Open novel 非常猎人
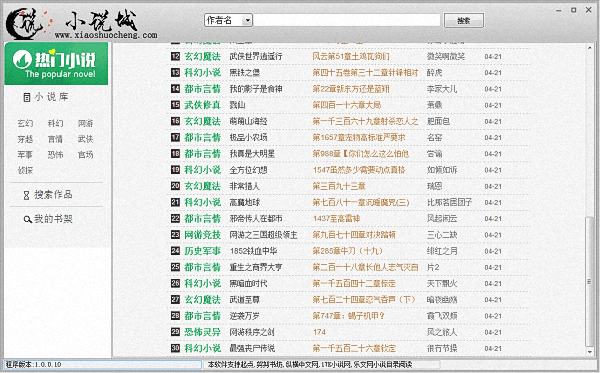 [245, 186]
